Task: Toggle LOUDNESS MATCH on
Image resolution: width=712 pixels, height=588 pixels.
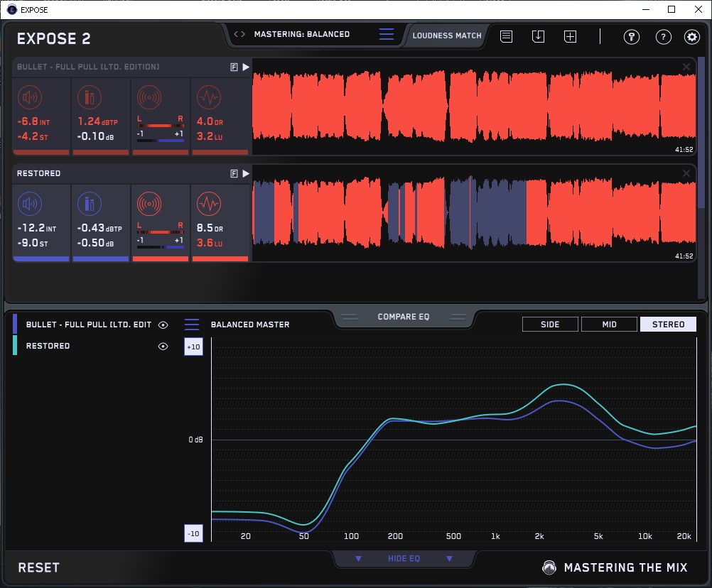Action: (x=447, y=35)
